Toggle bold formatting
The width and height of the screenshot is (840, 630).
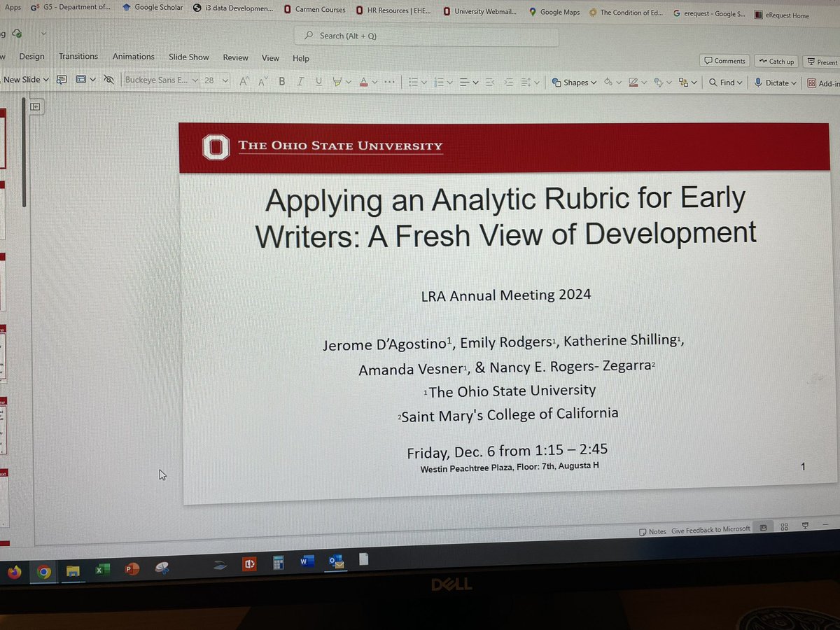pyautogui.click(x=282, y=81)
